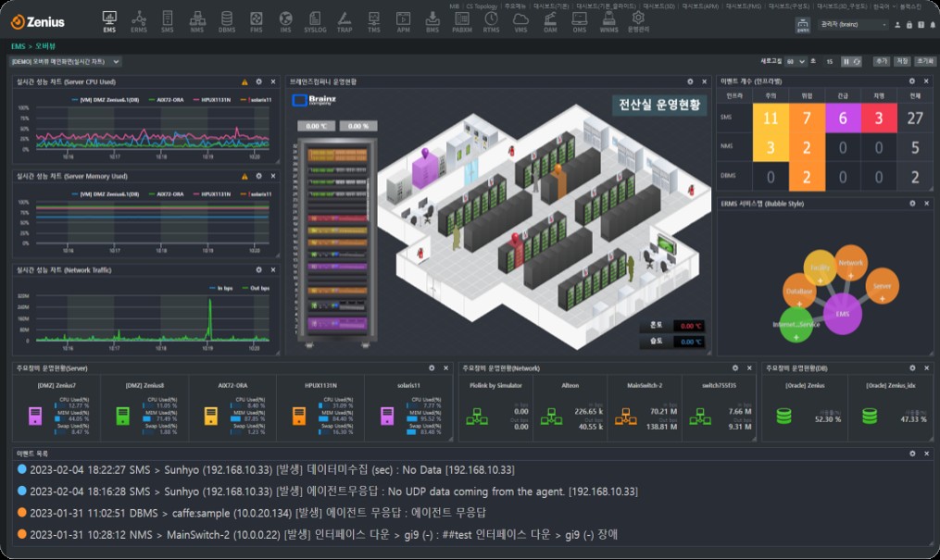Select the EMS module tab

point(109,21)
